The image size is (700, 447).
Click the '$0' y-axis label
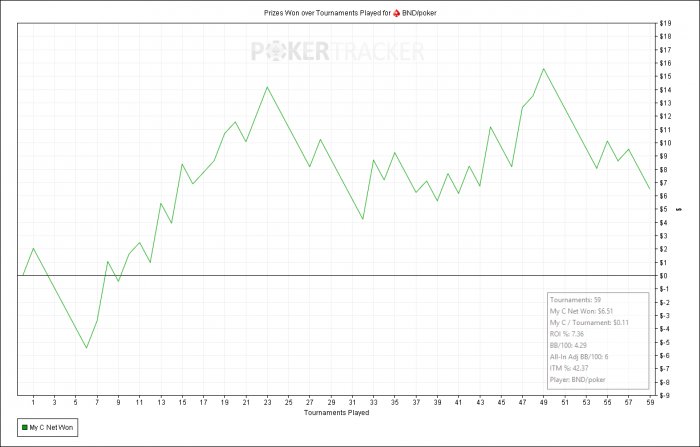pos(663,276)
